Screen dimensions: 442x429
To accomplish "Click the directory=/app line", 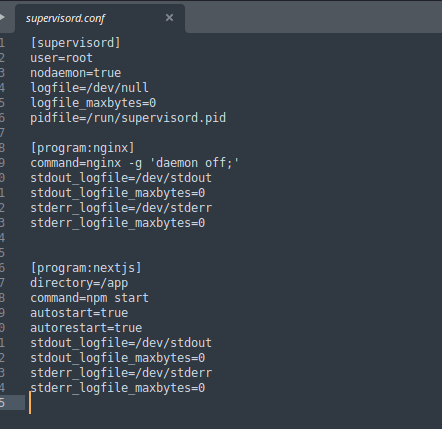I will tap(79, 283).
